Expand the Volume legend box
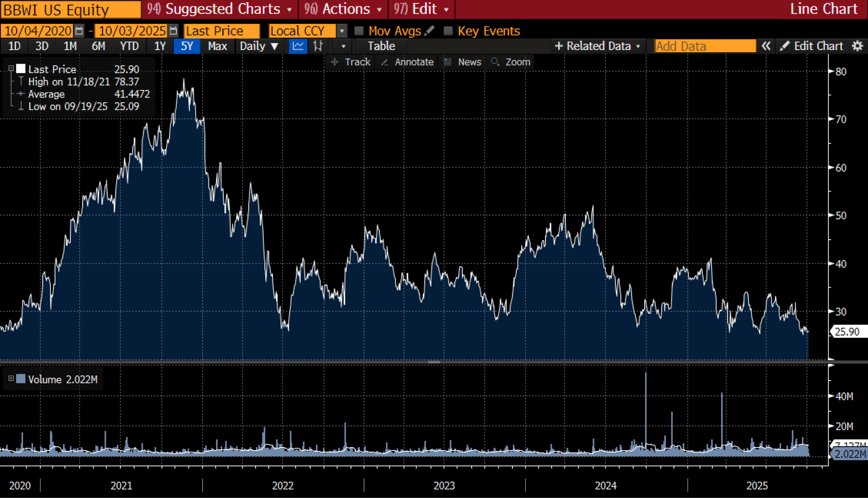This screenshot has height=498, width=868. tap(11, 378)
